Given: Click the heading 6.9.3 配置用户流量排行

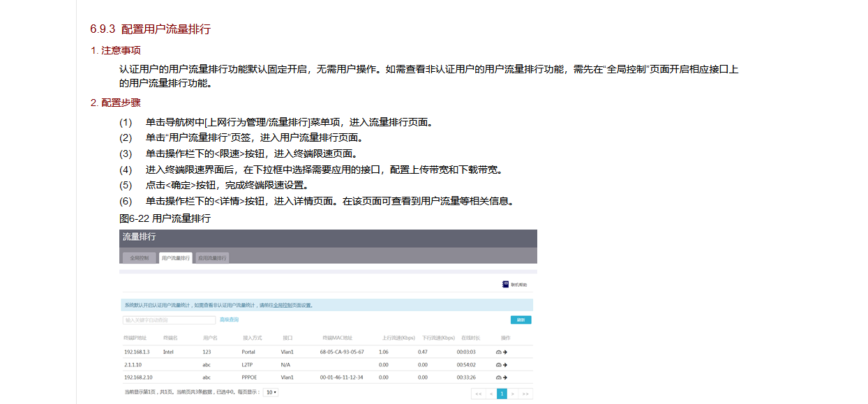Looking at the screenshot, I should (x=150, y=29).
